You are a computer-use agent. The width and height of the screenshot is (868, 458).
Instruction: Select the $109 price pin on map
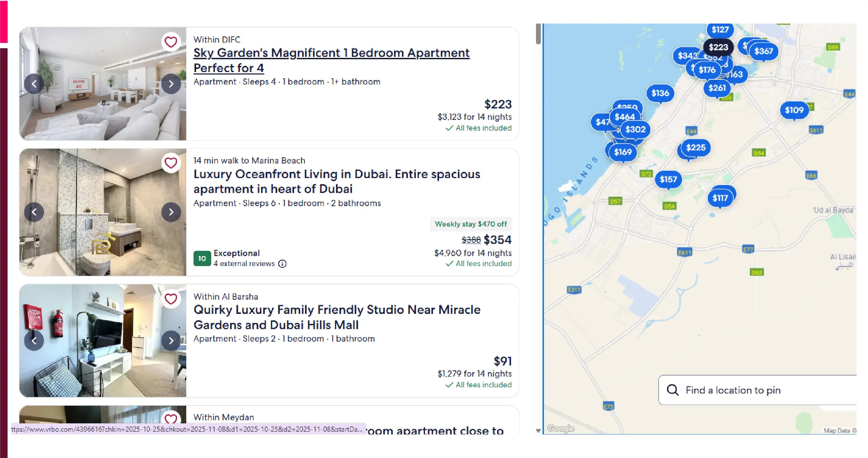tap(794, 110)
